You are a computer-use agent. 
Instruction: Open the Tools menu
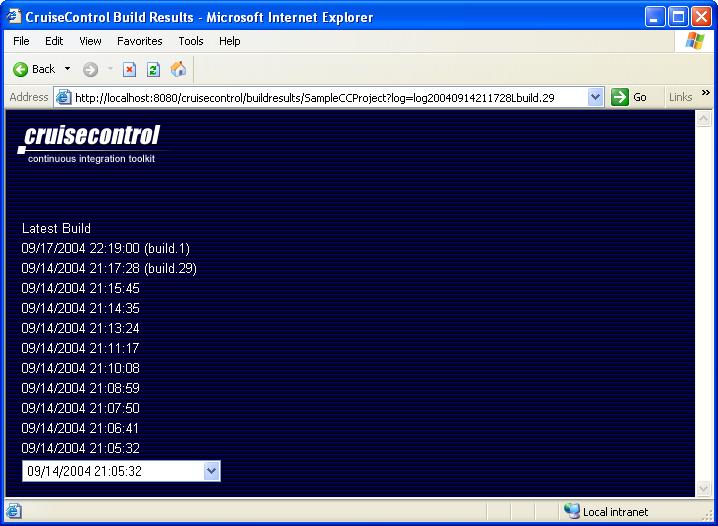(191, 41)
